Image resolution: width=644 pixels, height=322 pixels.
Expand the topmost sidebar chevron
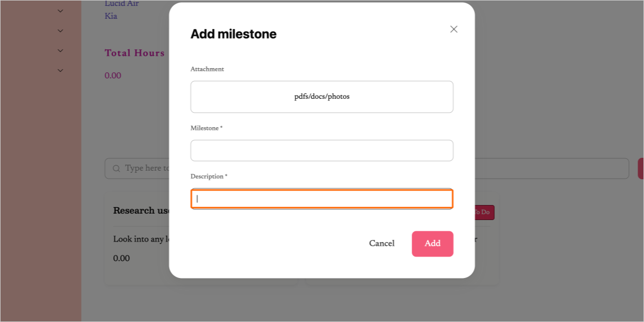[x=60, y=11]
